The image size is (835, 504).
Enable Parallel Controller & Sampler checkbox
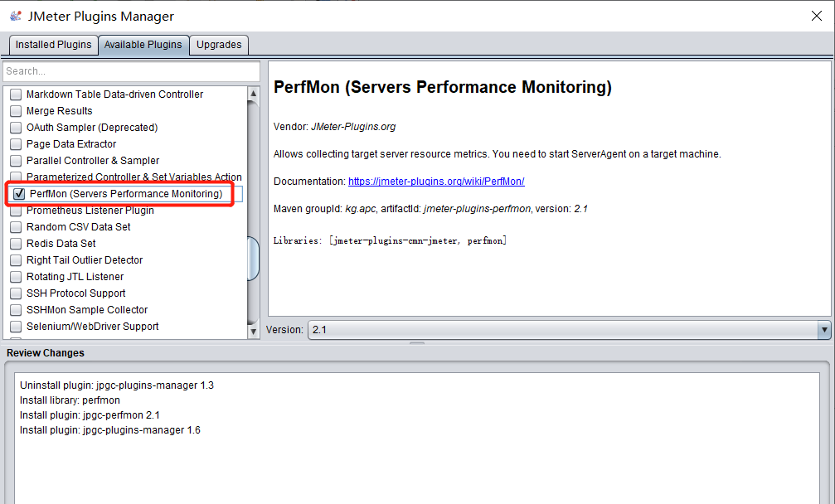point(16,161)
